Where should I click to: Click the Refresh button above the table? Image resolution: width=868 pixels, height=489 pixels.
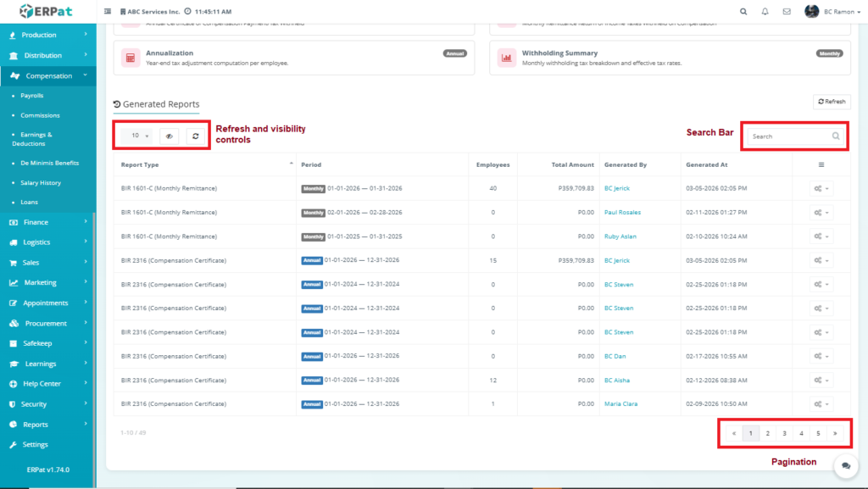tap(832, 102)
